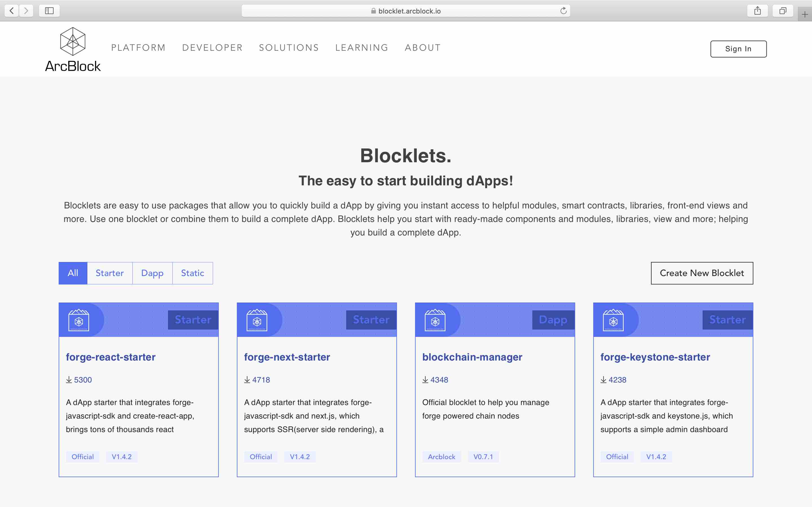Open forge-keystone-starter blocklet link
The height and width of the screenshot is (507, 812).
tap(655, 357)
